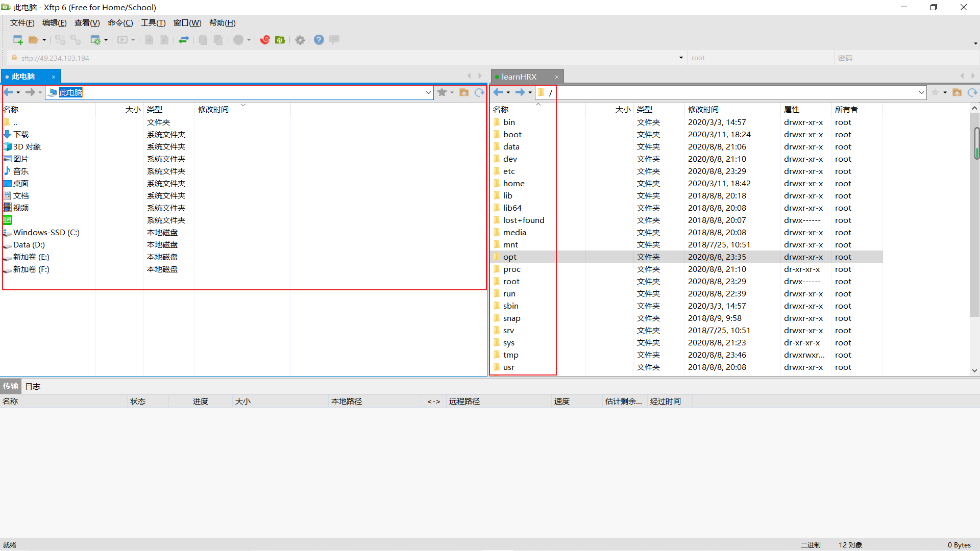The height and width of the screenshot is (551, 980).
Task: Select the learnHRX session tab
Action: pyautogui.click(x=519, y=77)
